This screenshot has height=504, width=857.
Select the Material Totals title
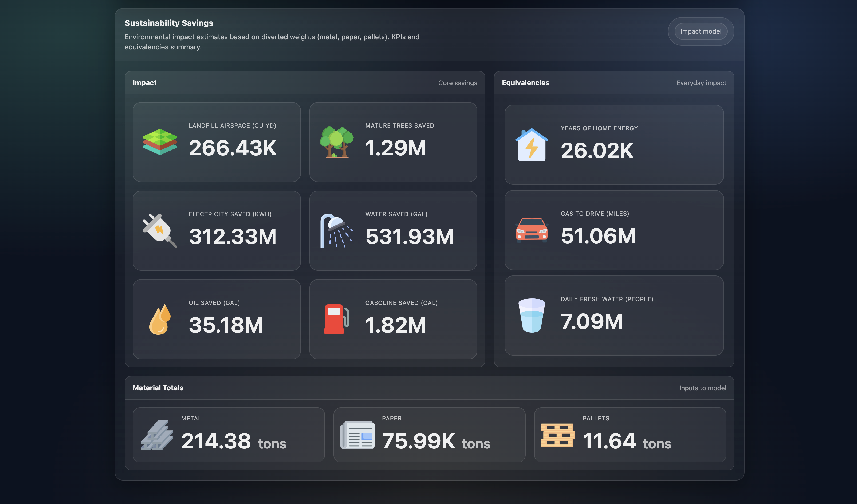[x=158, y=388]
